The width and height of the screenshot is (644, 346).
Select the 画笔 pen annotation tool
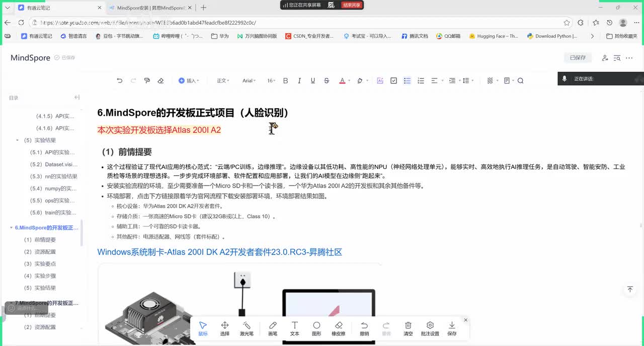click(x=273, y=328)
